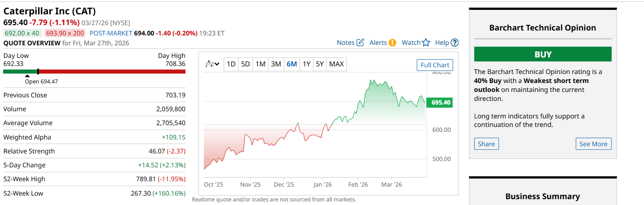
Task: Click the Help question mark icon
Action: [x=454, y=43]
